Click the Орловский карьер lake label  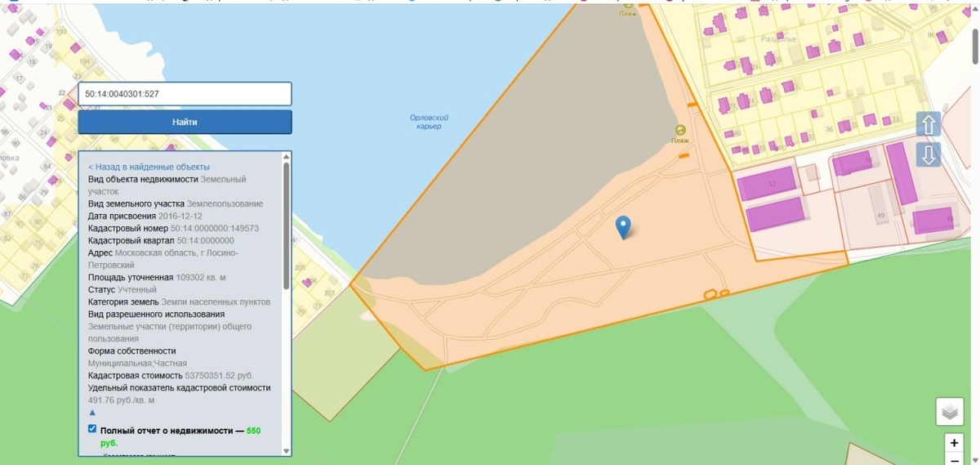429,122
